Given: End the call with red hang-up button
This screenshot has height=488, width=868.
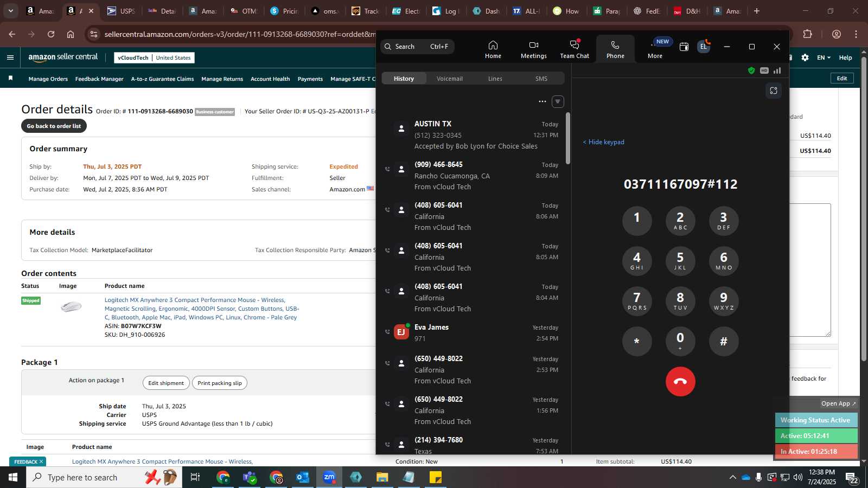Looking at the screenshot, I should click(680, 381).
